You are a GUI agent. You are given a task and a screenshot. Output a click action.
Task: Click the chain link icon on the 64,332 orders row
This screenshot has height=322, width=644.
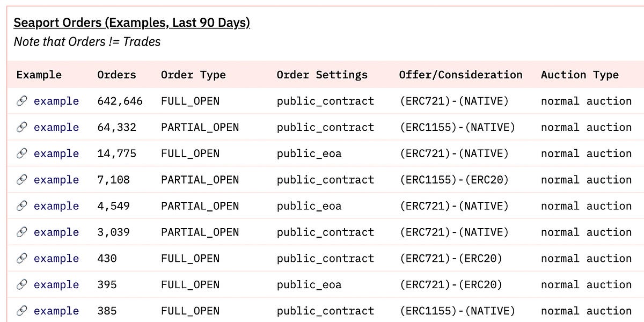click(x=21, y=127)
